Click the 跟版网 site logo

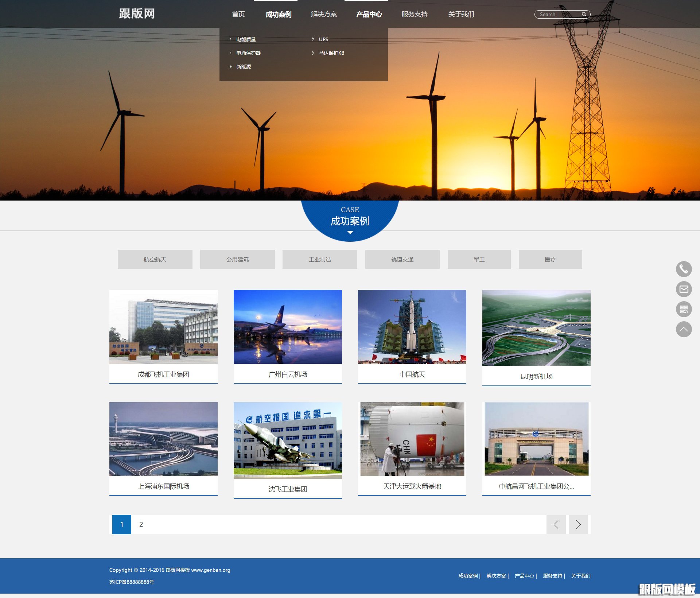click(x=137, y=14)
